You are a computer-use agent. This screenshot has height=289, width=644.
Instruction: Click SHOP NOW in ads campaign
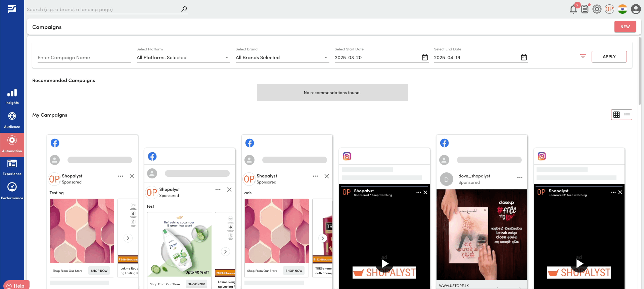click(x=294, y=271)
